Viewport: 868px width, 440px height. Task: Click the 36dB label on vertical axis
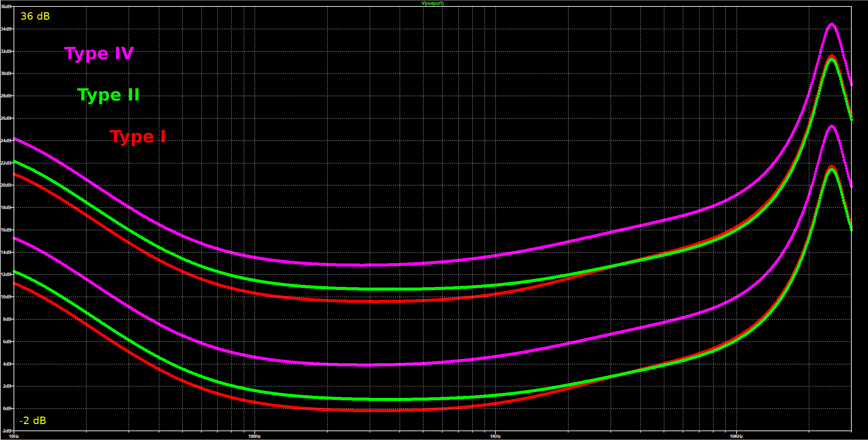click(x=5, y=6)
